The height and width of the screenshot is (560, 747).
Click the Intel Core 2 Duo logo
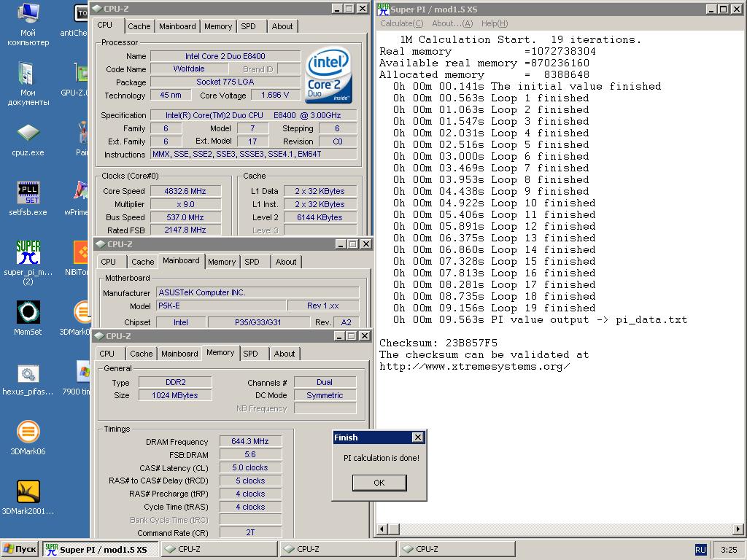[x=328, y=75]
